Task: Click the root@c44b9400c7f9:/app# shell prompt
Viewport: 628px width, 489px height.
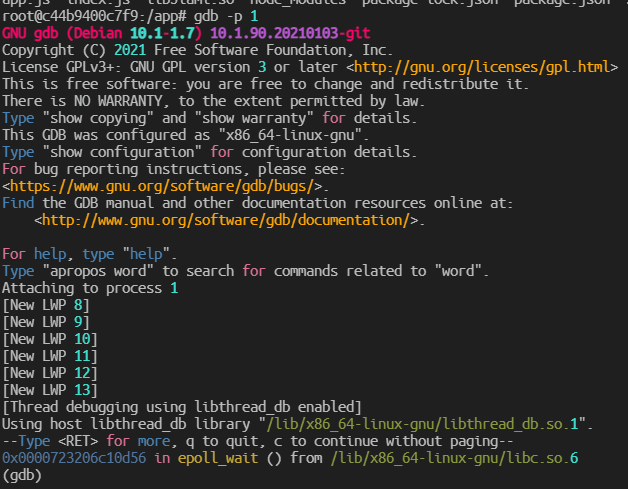Action: tap(94, 16)
